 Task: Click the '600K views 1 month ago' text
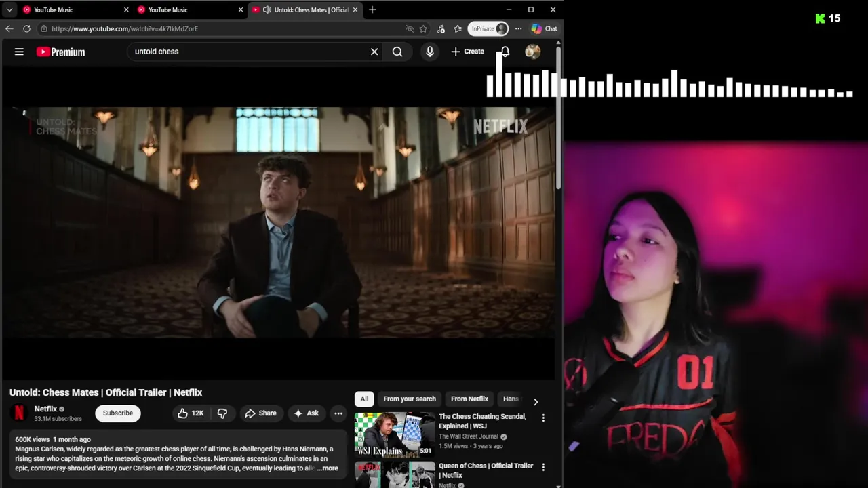[53, 439]
